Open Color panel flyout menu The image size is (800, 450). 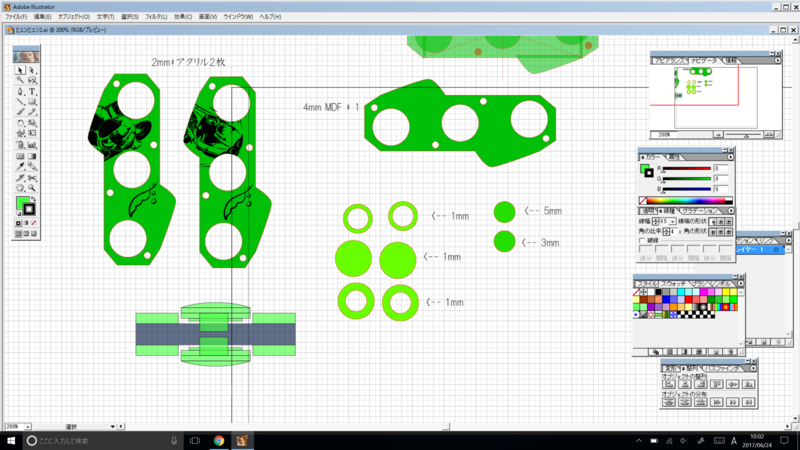730,157
